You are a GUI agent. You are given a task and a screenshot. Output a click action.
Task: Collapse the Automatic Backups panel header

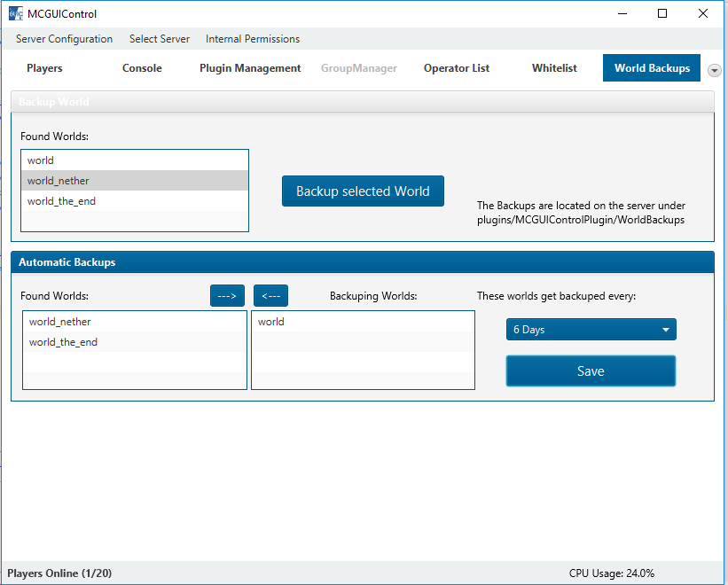(362, 262)
